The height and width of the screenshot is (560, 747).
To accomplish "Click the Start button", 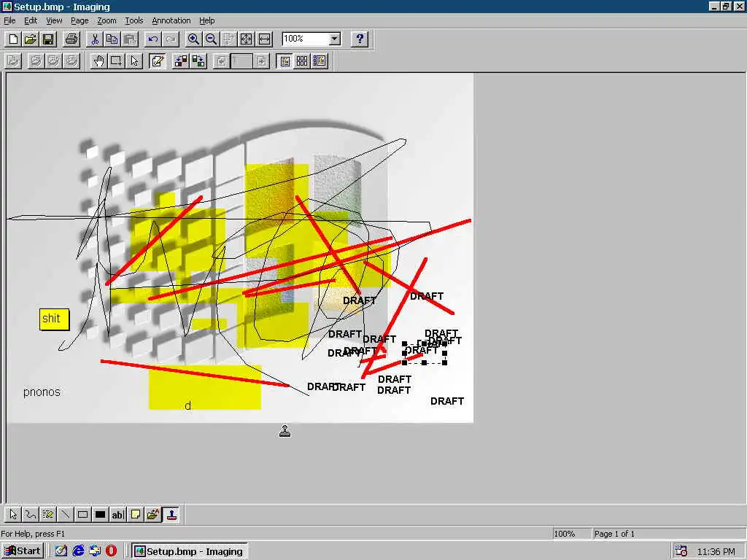I will pos(23,551).
